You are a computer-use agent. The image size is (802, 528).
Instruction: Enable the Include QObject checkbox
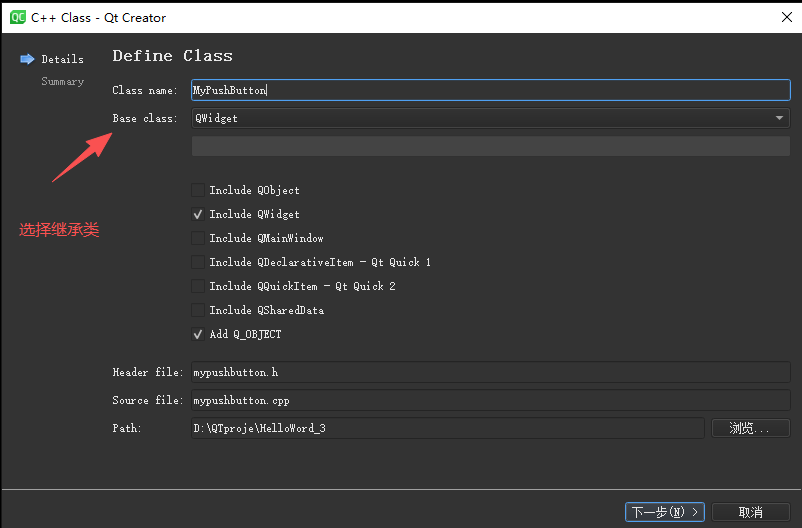pos(198,190)
